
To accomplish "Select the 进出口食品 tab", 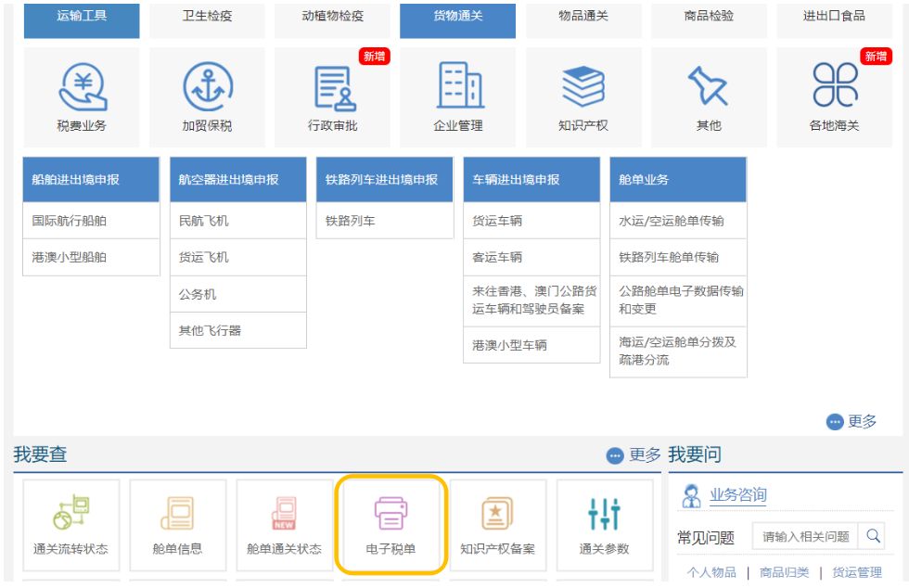I will coord(834,20).
